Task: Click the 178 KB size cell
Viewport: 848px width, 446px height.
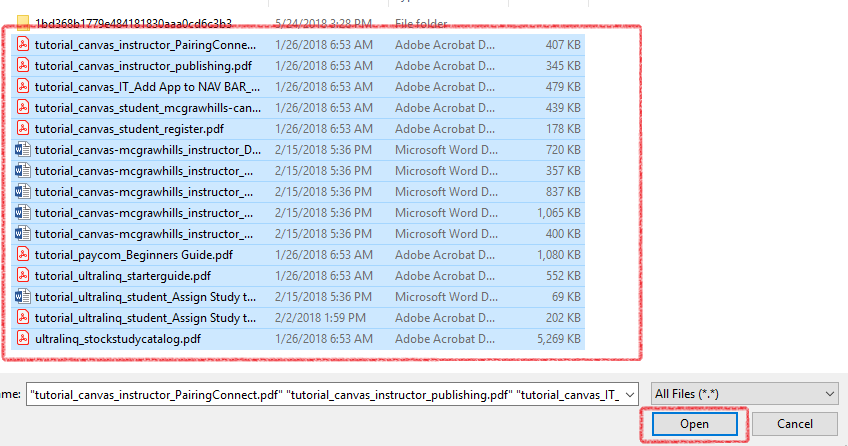Action: 563,129
